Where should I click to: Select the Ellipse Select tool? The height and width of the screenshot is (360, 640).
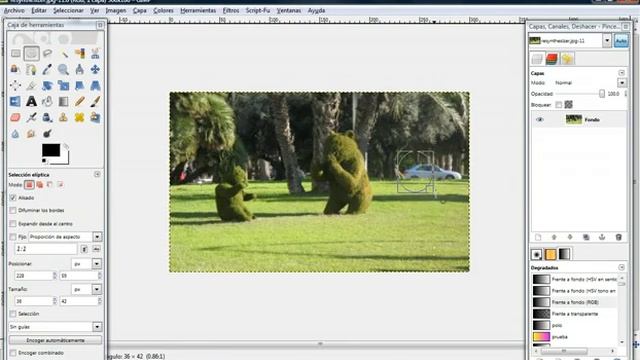[31, 53]
